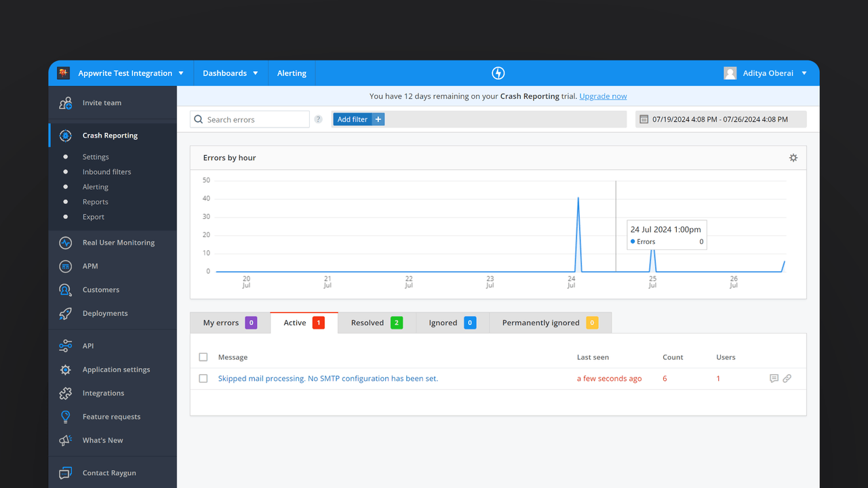Viewport: 868px width, 488px height.
Task: Open chart settings gear in Errors by hour
Action: click(x=793, y=158)
